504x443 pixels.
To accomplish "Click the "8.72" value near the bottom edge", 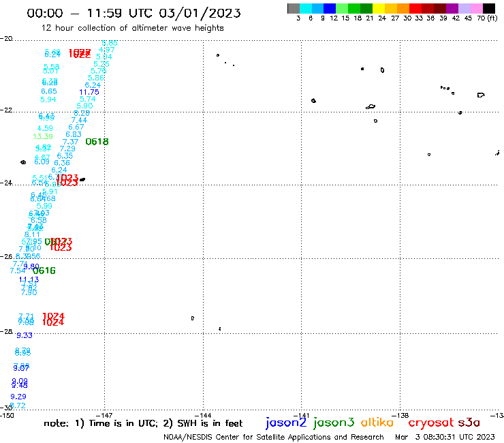I will tap(18, 406).
